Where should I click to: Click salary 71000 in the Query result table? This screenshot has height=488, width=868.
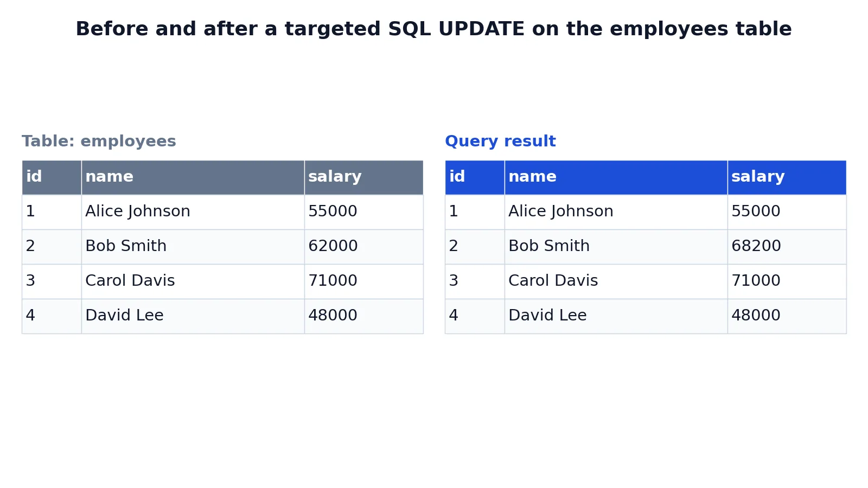pyautogui.click(x=787, y=281)
